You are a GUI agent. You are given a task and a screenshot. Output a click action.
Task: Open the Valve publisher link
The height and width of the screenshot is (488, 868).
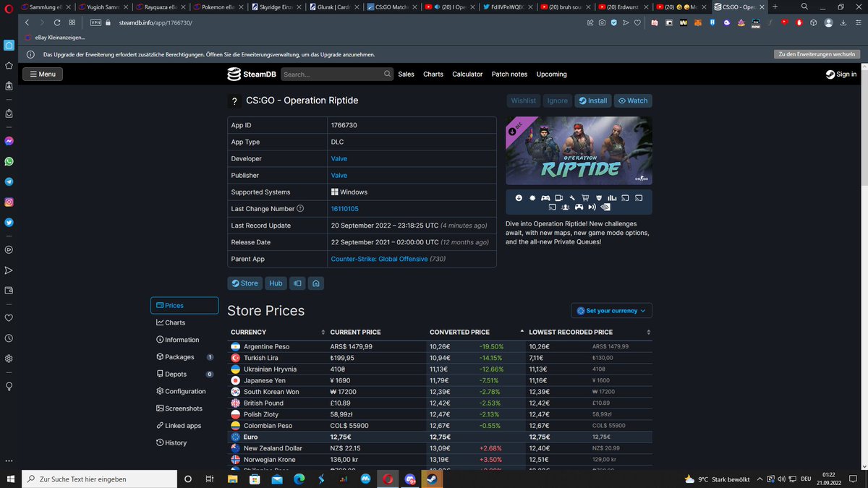(x=339, y=175)
